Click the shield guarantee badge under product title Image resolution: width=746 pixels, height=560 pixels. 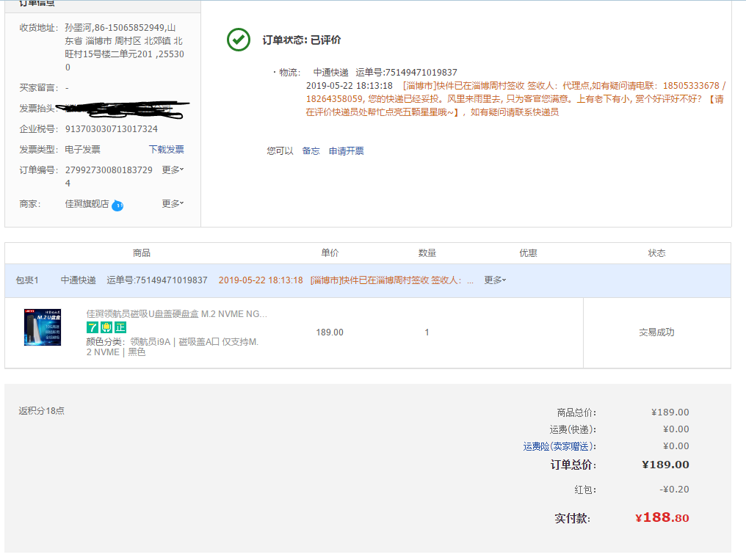pyautogui.click(x=106, y=327)
